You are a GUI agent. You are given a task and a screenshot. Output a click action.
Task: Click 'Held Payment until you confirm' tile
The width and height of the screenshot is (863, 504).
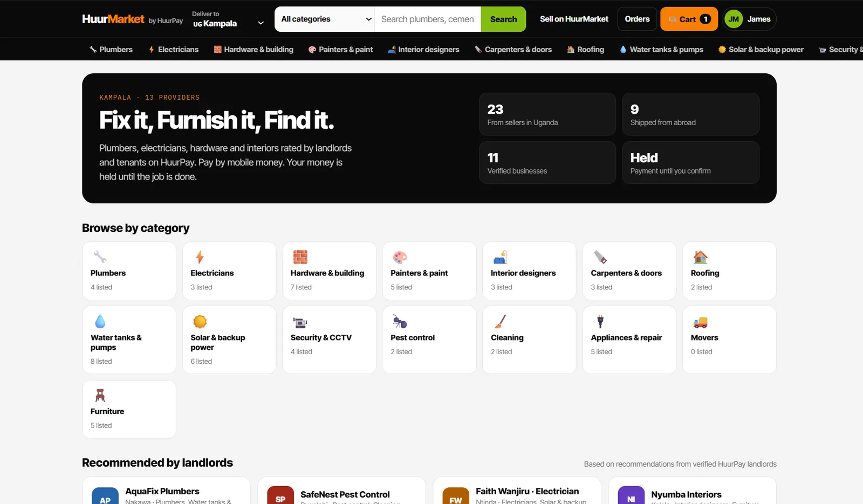point(690,163)
